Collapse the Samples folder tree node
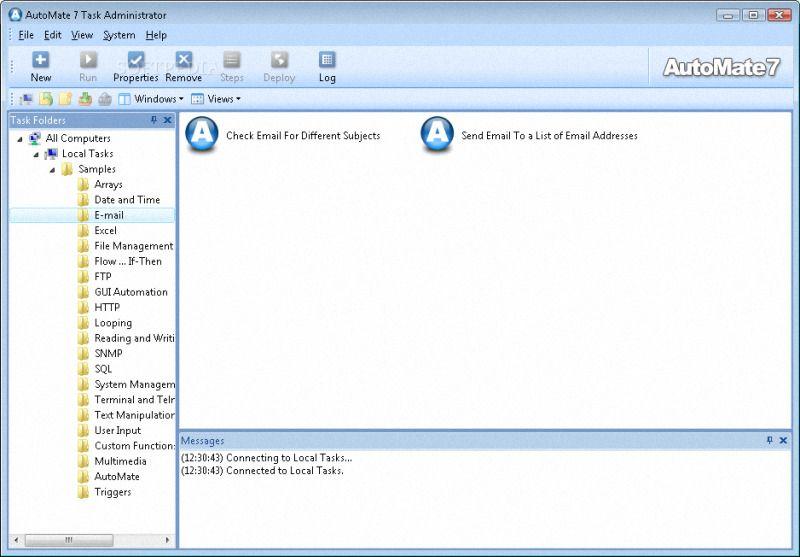800x557 pixels. 53,170
